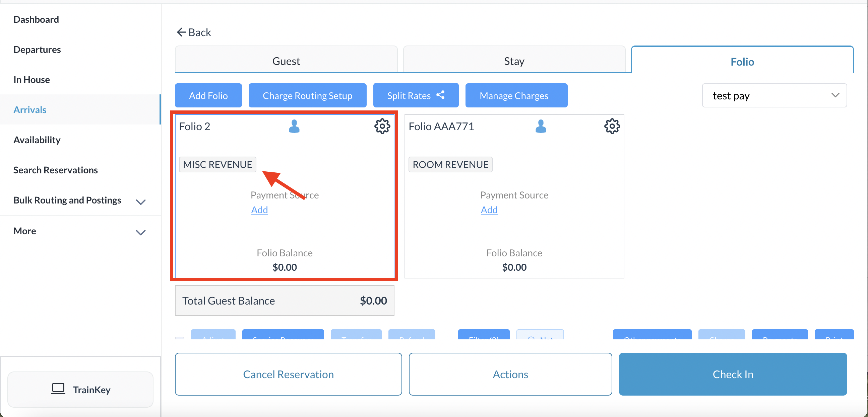Open Departures in the sidebar
Image resolution: width=868 pixels, height=417 pixels.
(x=37, y=50)
